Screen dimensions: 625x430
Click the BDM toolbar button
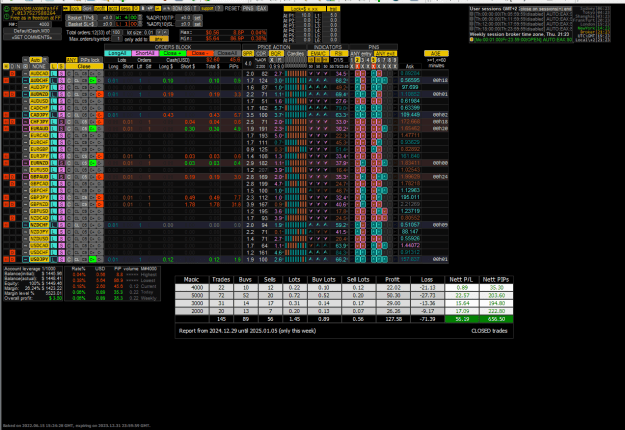[177, 8]
